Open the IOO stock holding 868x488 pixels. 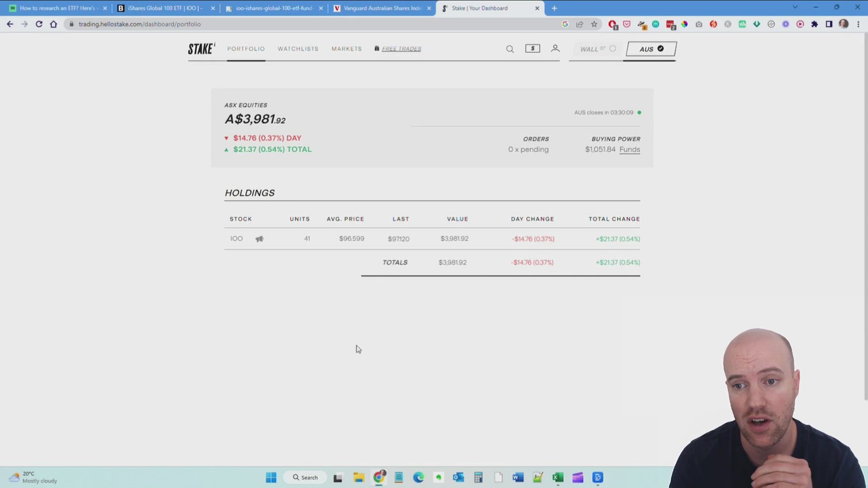(236, 239)
